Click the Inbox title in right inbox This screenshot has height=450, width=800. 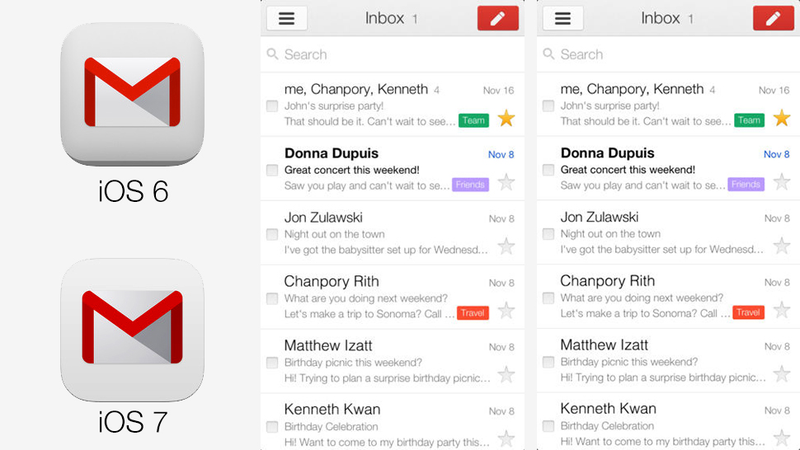click(660, 18)
